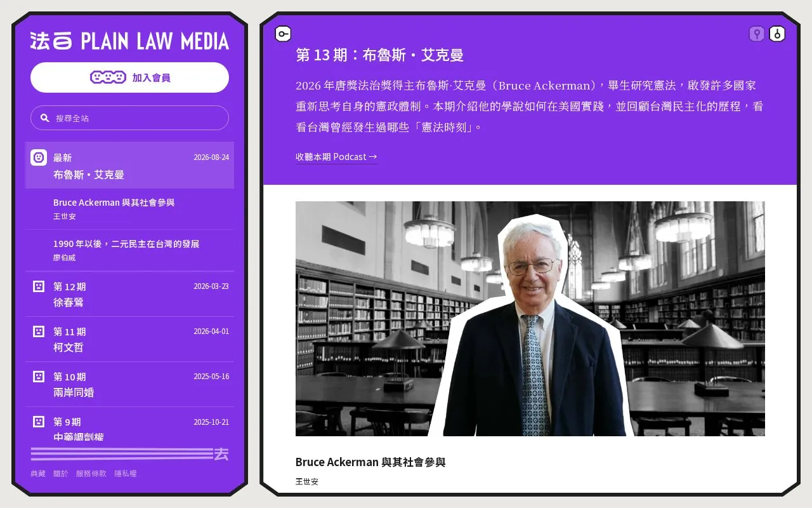This screenshot has width=812, height=508.
Task: Click the member faces icon on 加入會員
Action: coord(108,77)
